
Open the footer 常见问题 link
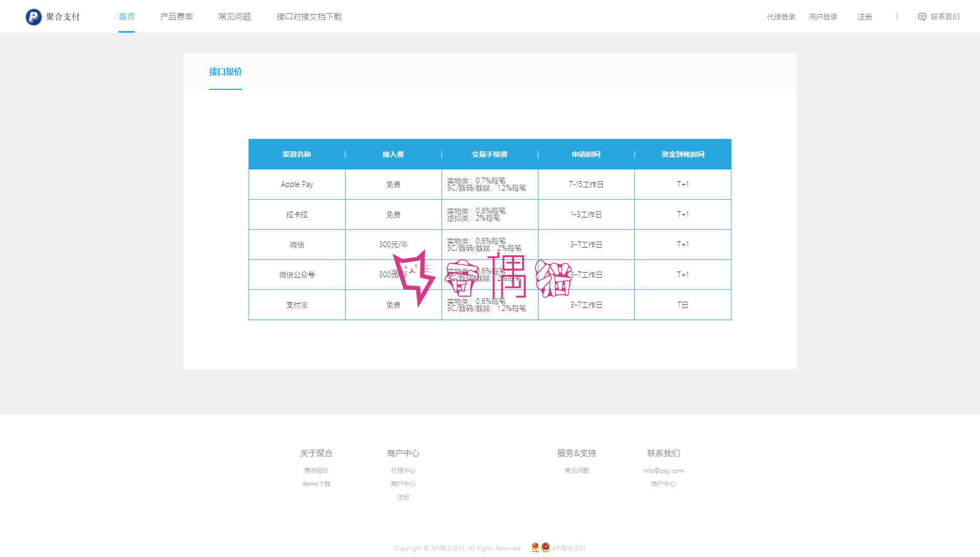click(x=577, y=471)
